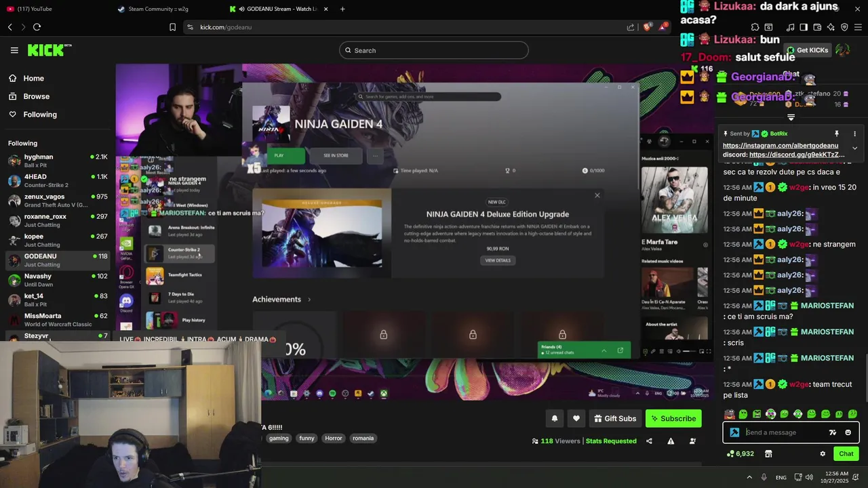The image size is (868, 488).
Task: Open the user list icon beside report
Action: (692, 441)
